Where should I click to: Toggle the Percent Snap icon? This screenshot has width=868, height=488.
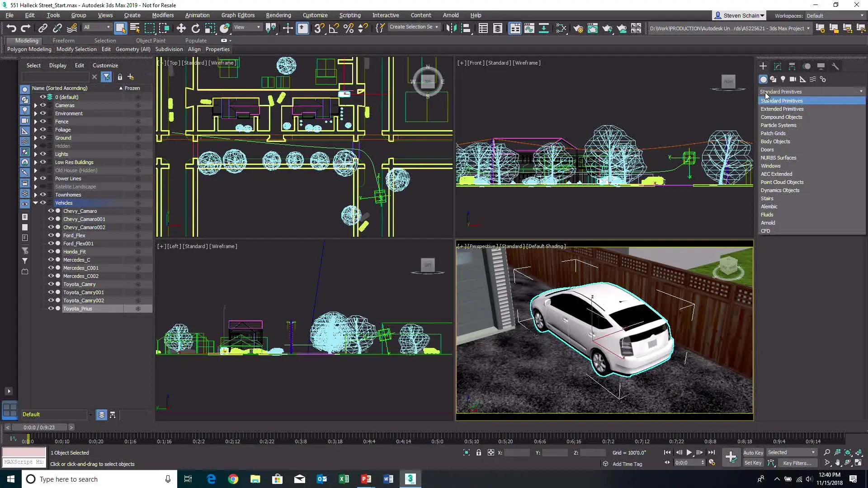click(x=348, y=28)
